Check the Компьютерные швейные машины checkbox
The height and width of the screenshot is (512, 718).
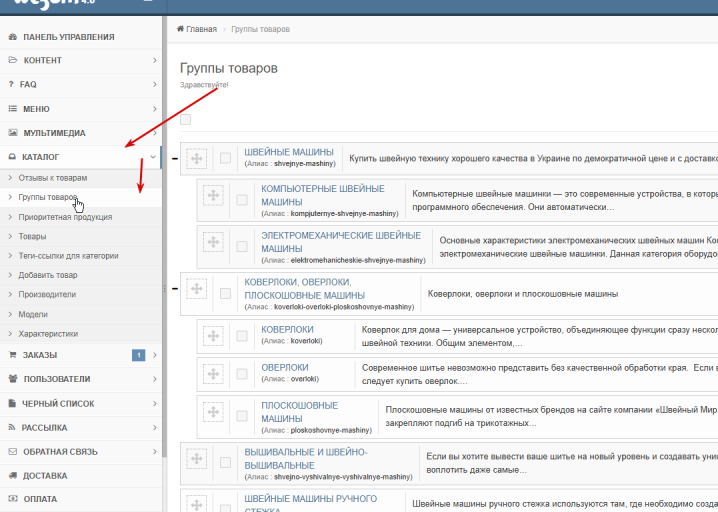[242, 200]
